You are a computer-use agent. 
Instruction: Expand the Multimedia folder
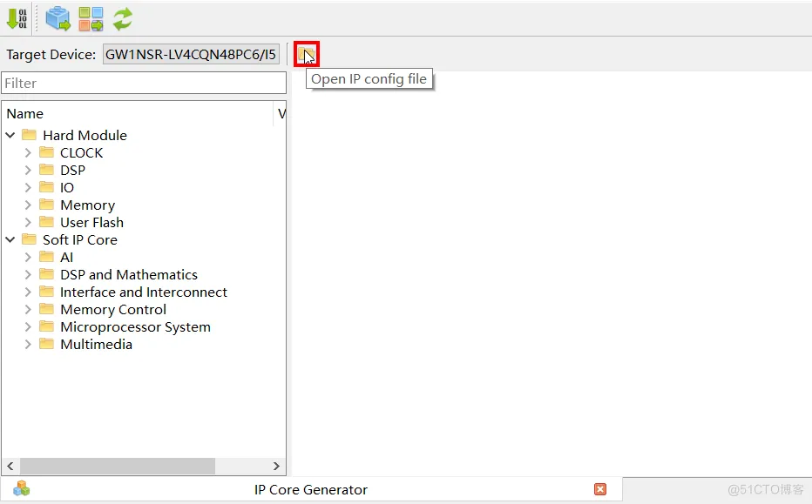pyautogui.click(x=28, y=344)
